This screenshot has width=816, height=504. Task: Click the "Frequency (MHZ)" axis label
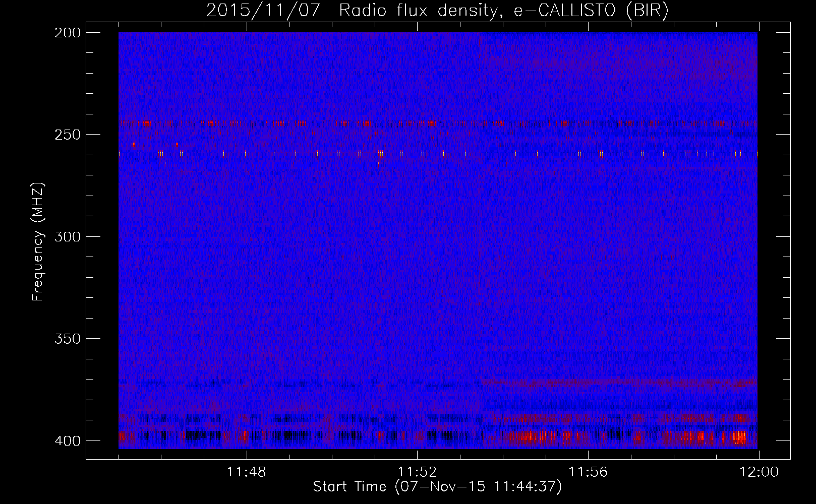click(x=38, y=242)
